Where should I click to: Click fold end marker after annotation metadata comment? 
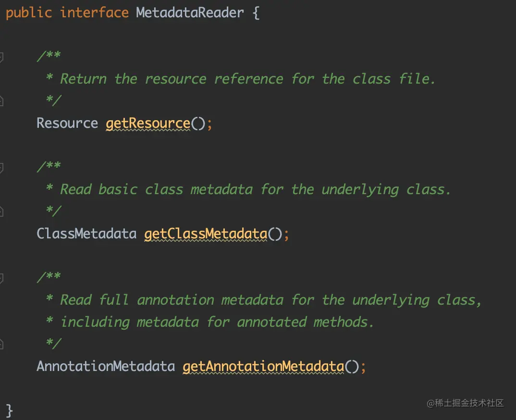coord(1,344)
